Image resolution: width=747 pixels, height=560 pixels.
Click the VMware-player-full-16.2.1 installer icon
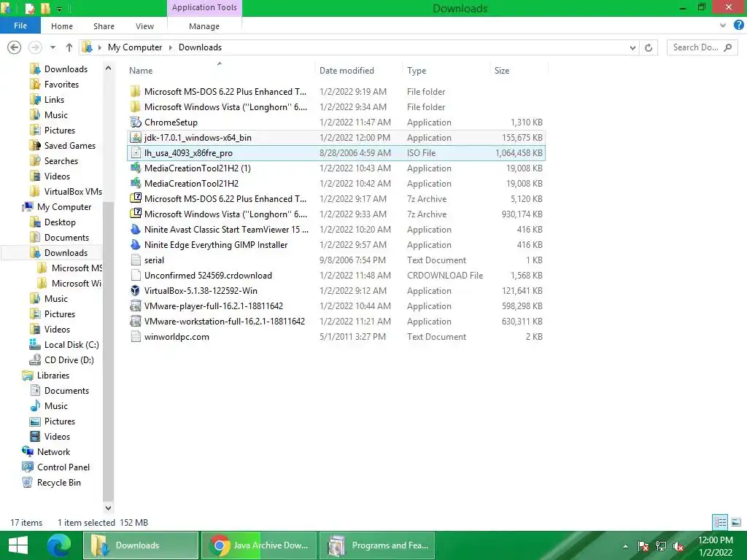point(136,306)
